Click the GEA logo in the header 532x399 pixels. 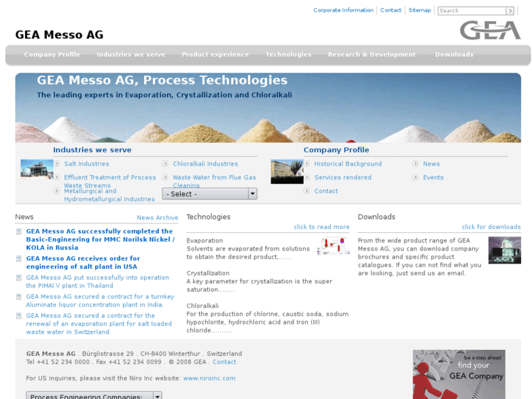point(490,30)
